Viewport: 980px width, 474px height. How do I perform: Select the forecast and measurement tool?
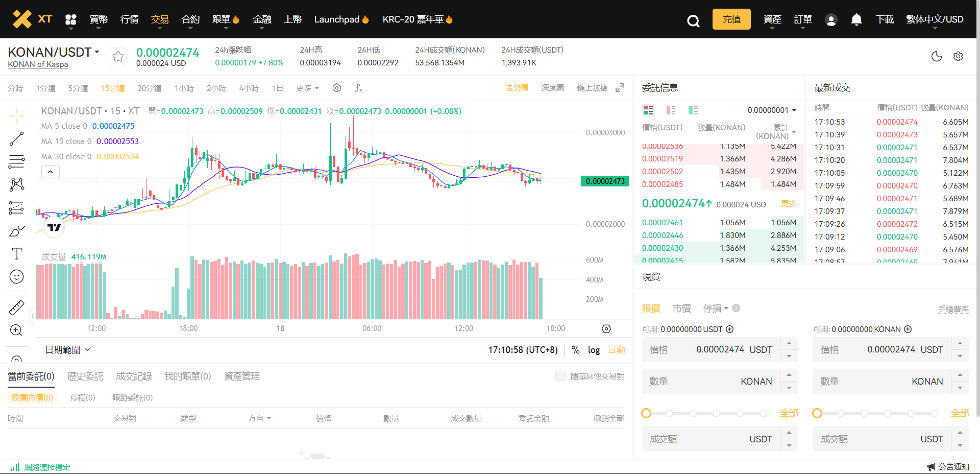pos(17,208)
